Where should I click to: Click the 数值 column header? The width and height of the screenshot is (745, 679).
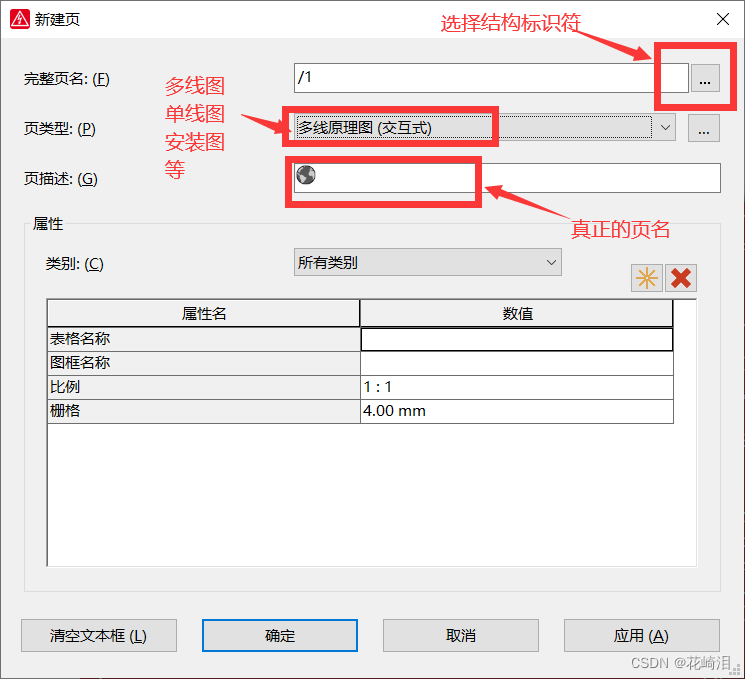point(517,313)
